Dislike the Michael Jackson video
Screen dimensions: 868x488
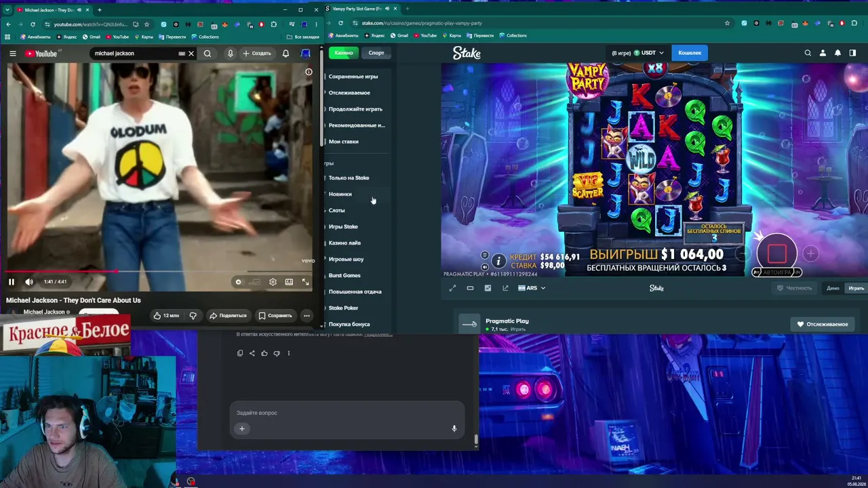pyautogui.click(x=193, y=315)
